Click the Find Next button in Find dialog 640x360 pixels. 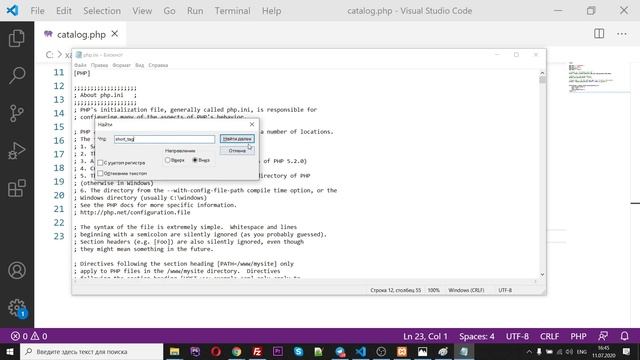[237, 139]
